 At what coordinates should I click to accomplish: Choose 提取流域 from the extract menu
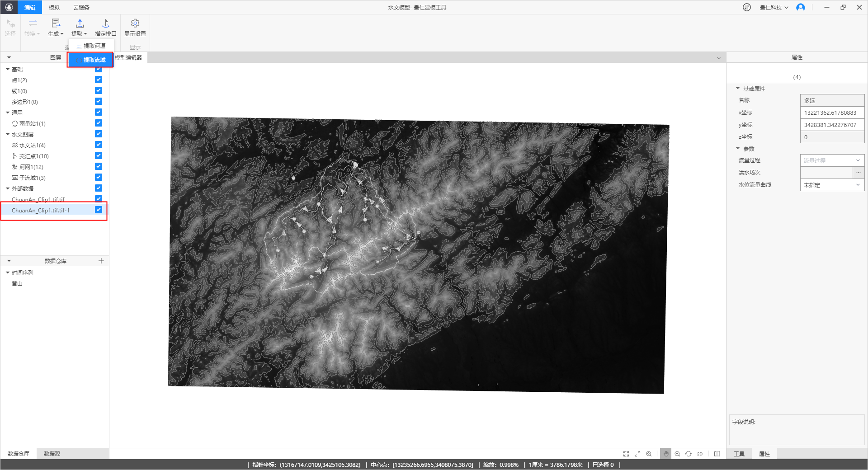90,59
